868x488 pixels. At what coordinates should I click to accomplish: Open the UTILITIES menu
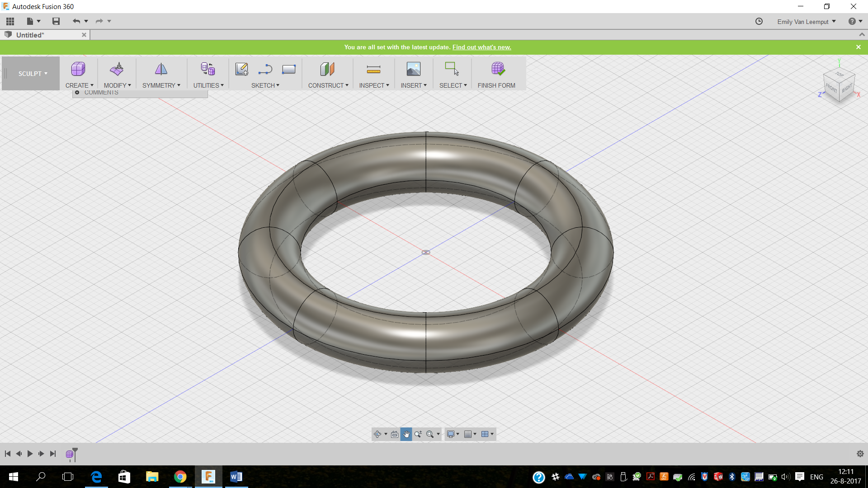pos(208,85)
